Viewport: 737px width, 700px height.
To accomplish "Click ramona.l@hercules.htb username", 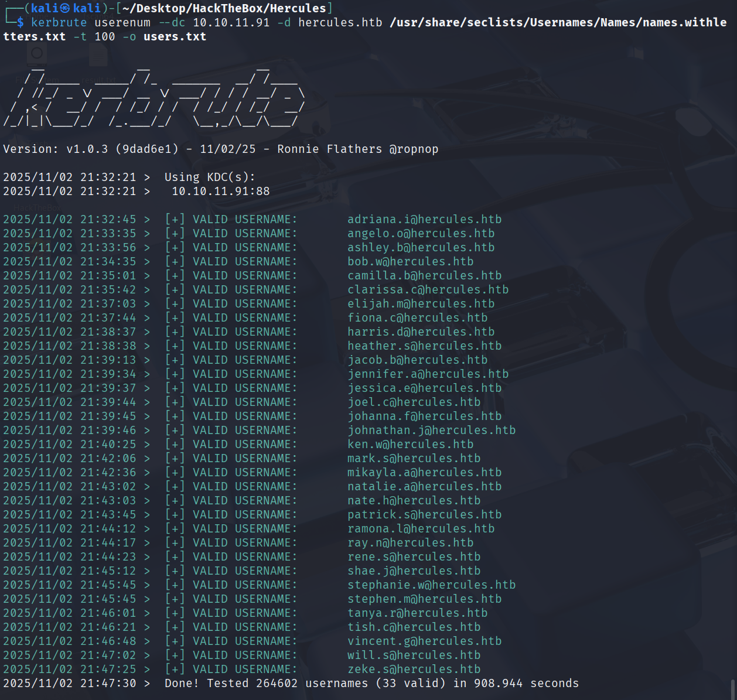I will pyautogui.click(x=421, y=529).
